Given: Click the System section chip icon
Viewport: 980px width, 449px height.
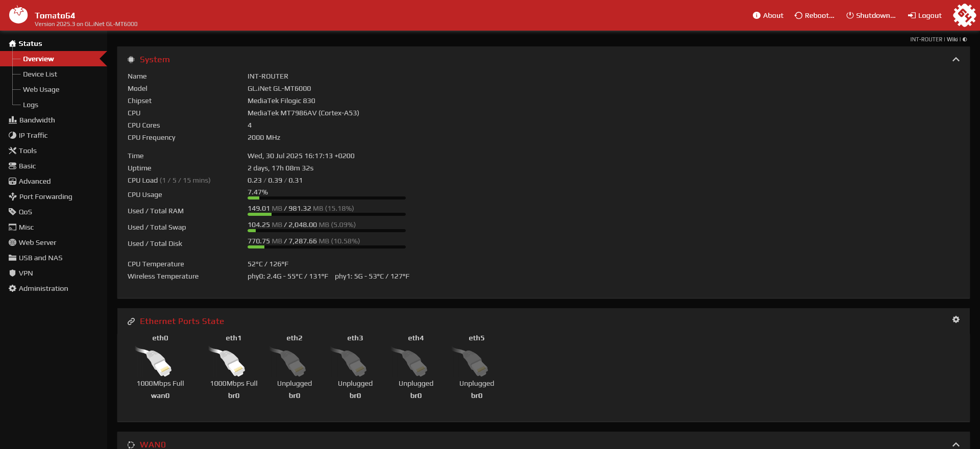Looking at the screenshot, I should point(131,60).
